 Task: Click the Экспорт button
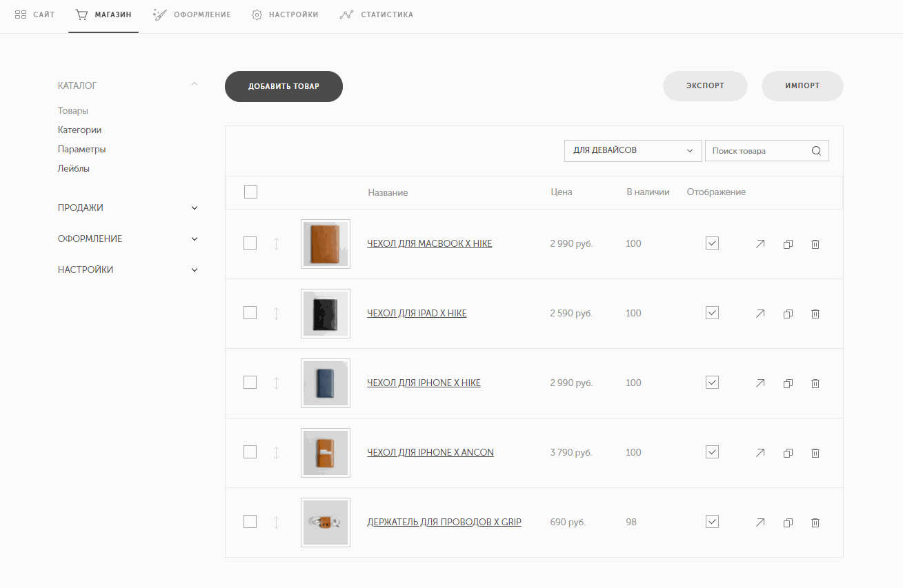[x=705, y=86]
